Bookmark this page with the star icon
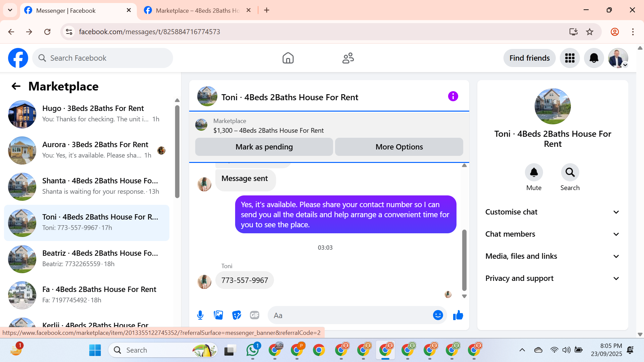Viewport: 644px width, 362px height. coord(590,32)
